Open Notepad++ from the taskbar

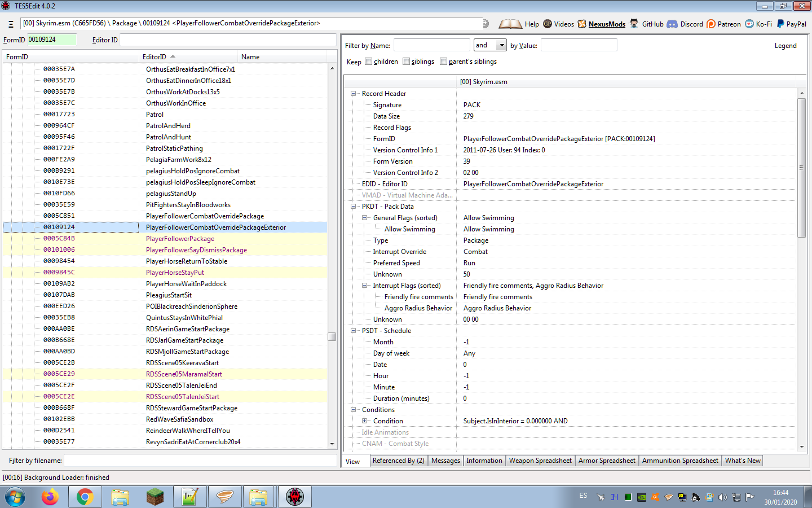[189, 497]
